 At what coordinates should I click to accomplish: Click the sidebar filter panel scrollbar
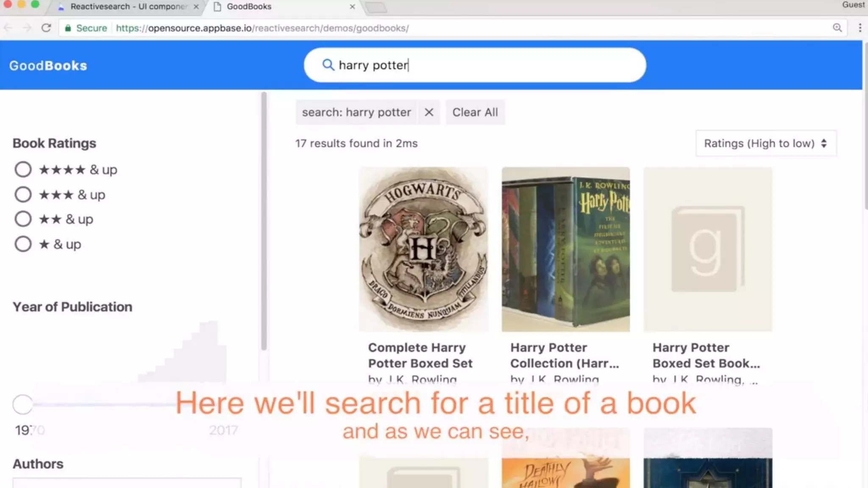(264, 221)
